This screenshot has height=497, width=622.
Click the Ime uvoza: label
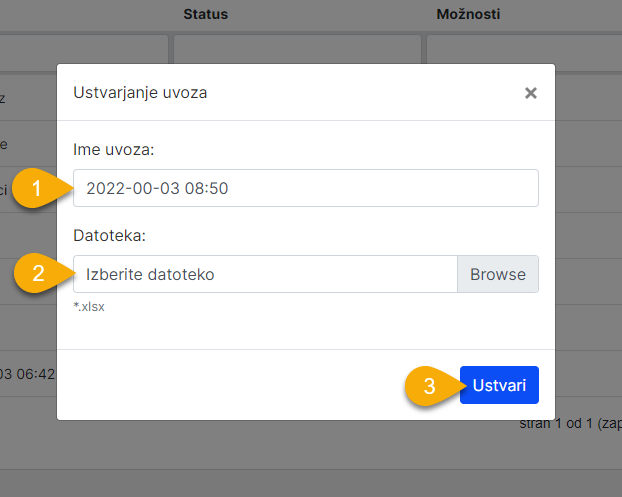(x=113, y=150)
